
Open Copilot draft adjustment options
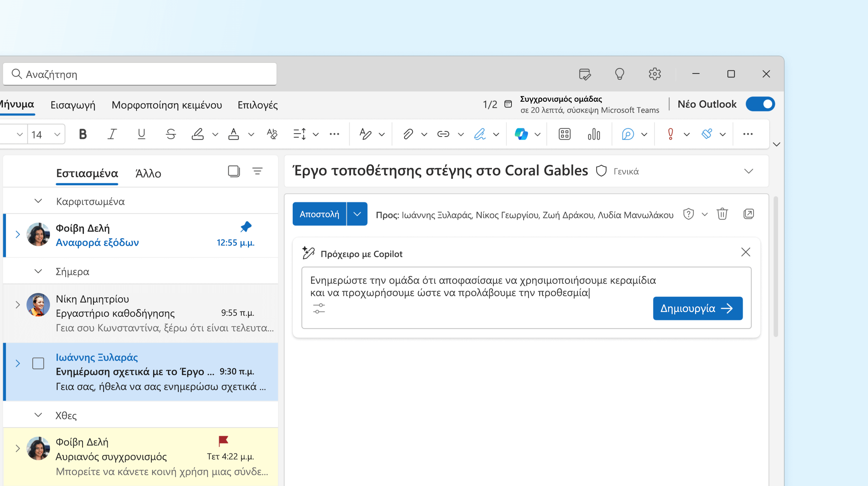tap(319, 309)
